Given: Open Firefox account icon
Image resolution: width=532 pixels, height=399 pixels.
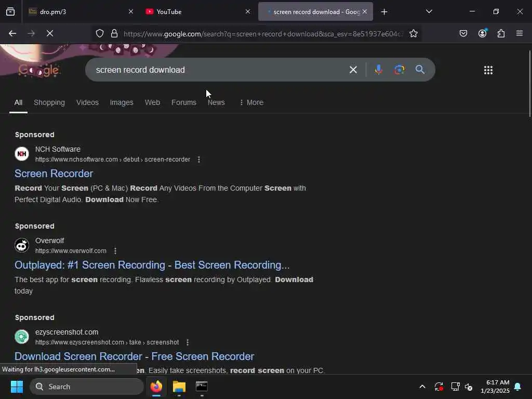Looking at the screenshot, I should pos(483,33).
